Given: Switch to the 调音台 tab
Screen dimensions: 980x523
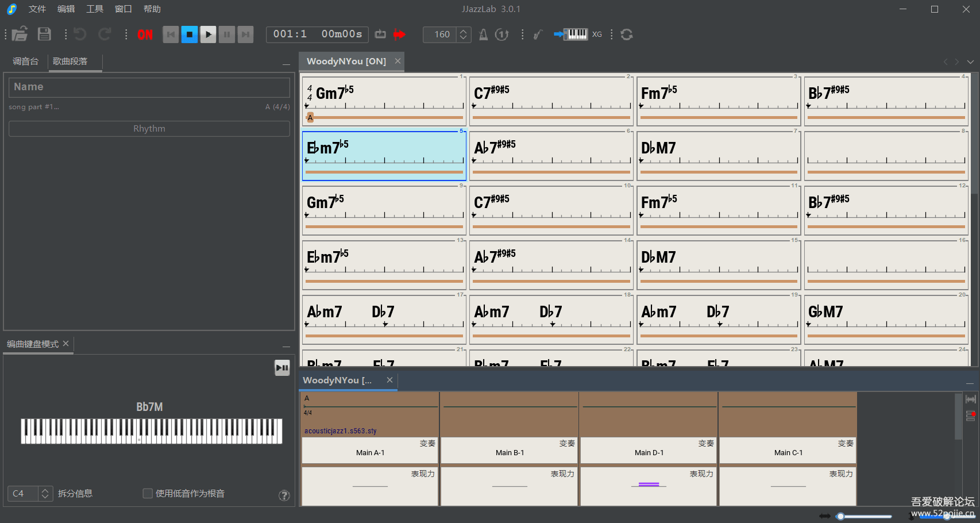Looking at the screenshot, I should (x=26, y=61).
